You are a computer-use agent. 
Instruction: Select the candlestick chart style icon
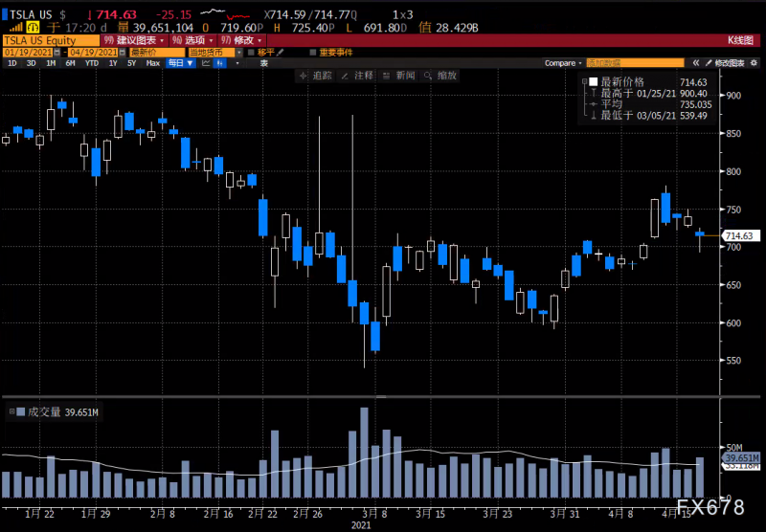221,63
